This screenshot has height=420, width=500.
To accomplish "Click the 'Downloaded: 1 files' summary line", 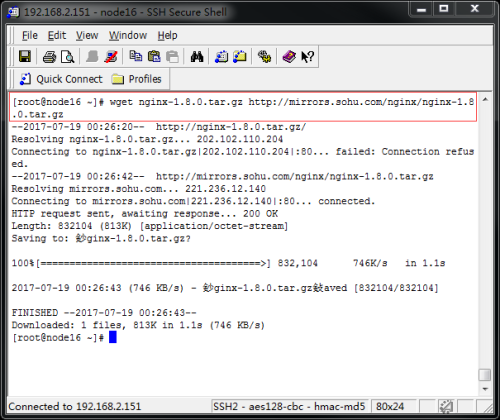I will (x=138, y=325).
